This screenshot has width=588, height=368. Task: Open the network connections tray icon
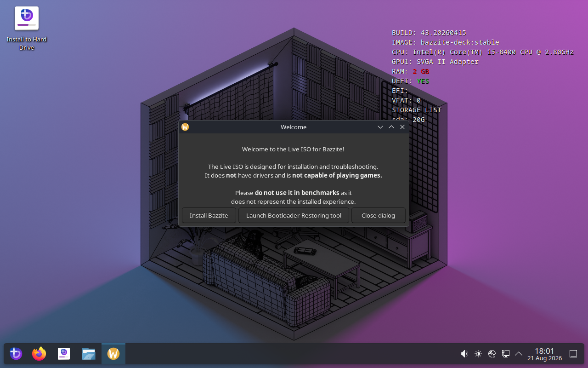506,354
